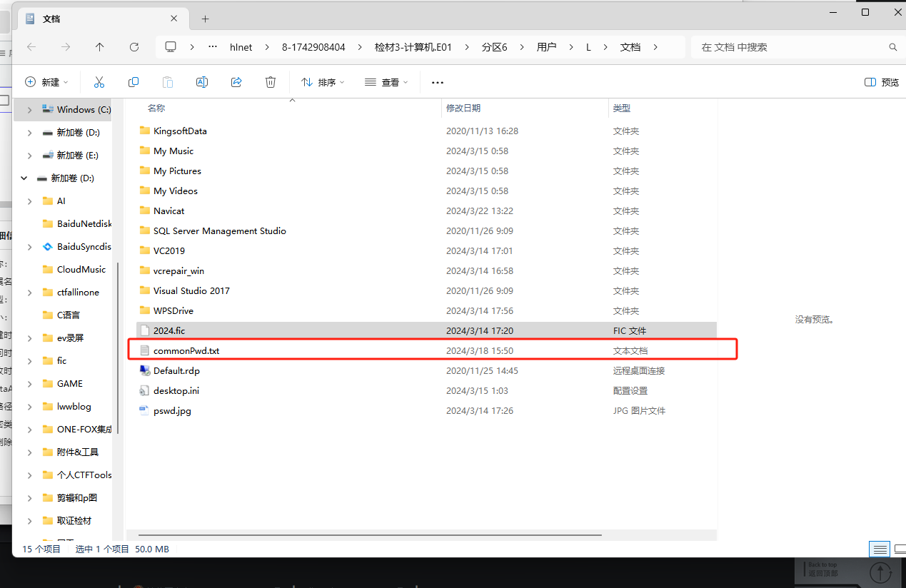This screenshot has width=906, height=588.
Task: Expand the Windows (C:) tree node
Action: (29, 110)
